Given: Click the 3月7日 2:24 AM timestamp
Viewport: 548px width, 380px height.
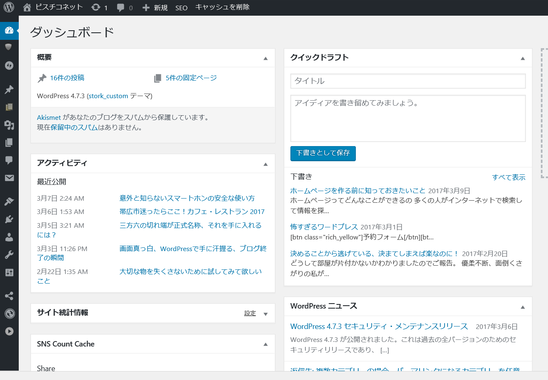Looking at the screenshot, I should pos(60,198).
